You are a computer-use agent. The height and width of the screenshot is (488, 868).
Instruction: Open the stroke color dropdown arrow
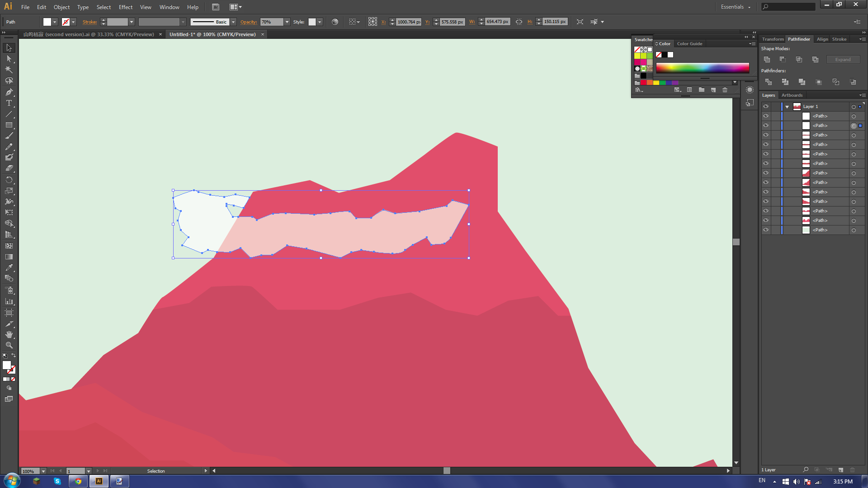(73, 22)
